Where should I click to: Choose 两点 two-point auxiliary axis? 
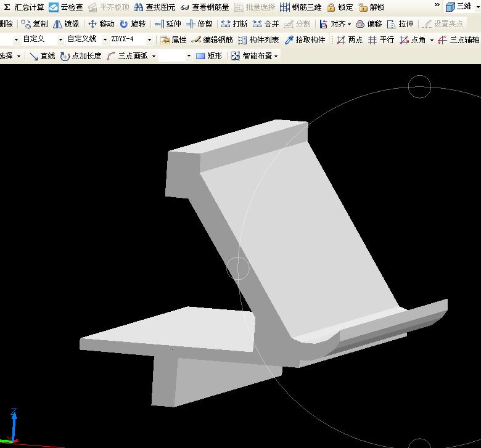tap(350, 40)
